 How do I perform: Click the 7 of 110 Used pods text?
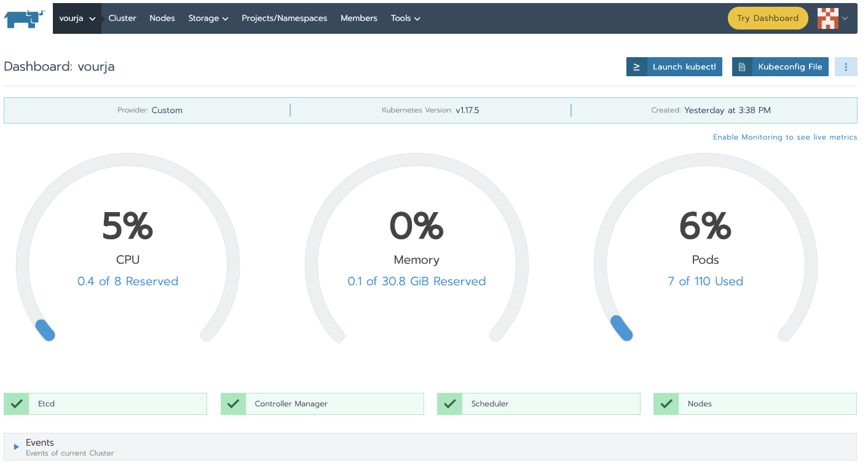706,282
